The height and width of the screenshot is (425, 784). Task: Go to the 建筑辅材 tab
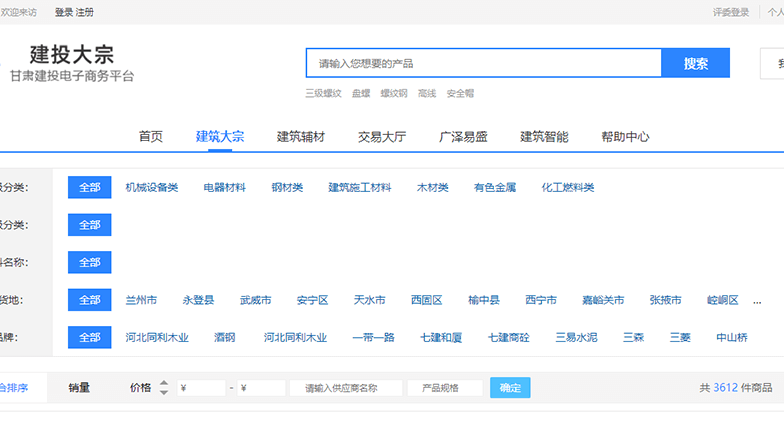tap(301, 137)
